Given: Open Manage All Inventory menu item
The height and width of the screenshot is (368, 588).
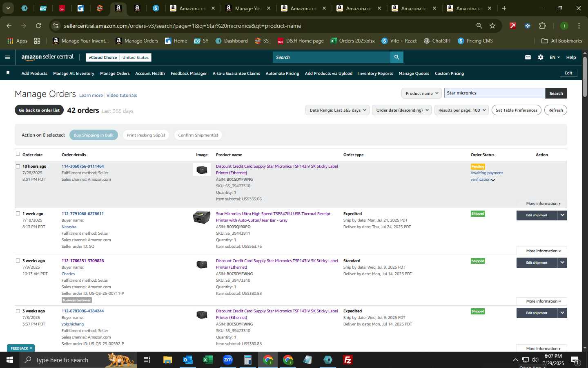Looking at the screenshot, I should (x=73, y=73).
